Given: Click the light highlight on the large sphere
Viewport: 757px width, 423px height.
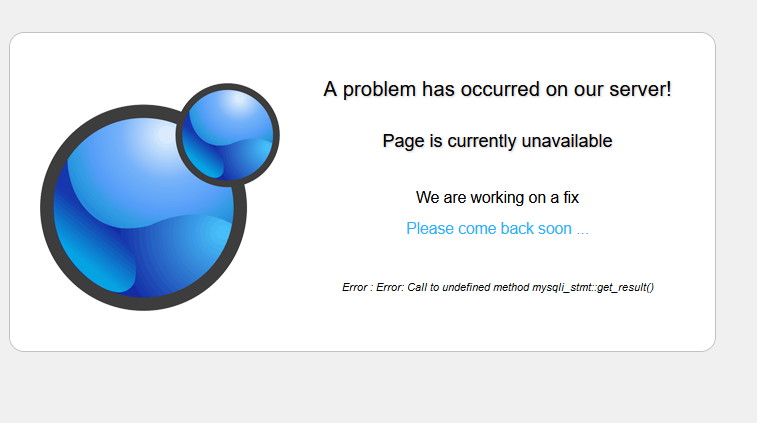Looking at the screenshot, I should coord(159,138).
